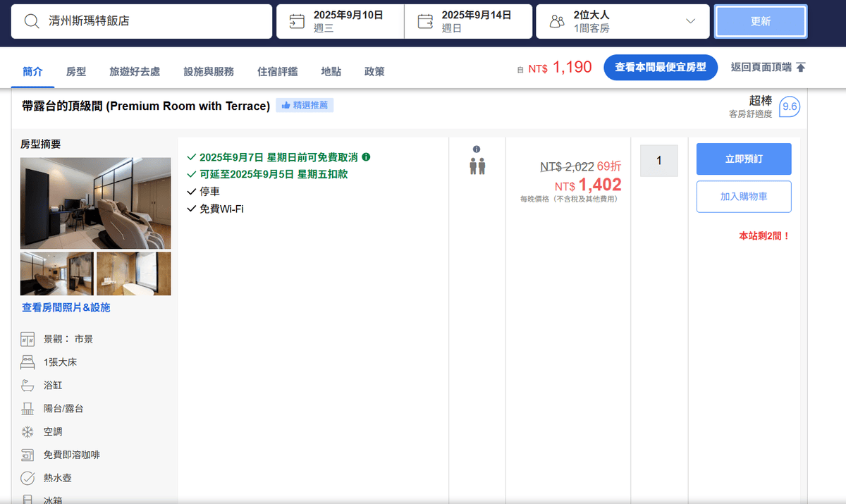Viewport: 846px width, 504px height.
Task: Click the 加入購物車 button
Action: (744, 197)
